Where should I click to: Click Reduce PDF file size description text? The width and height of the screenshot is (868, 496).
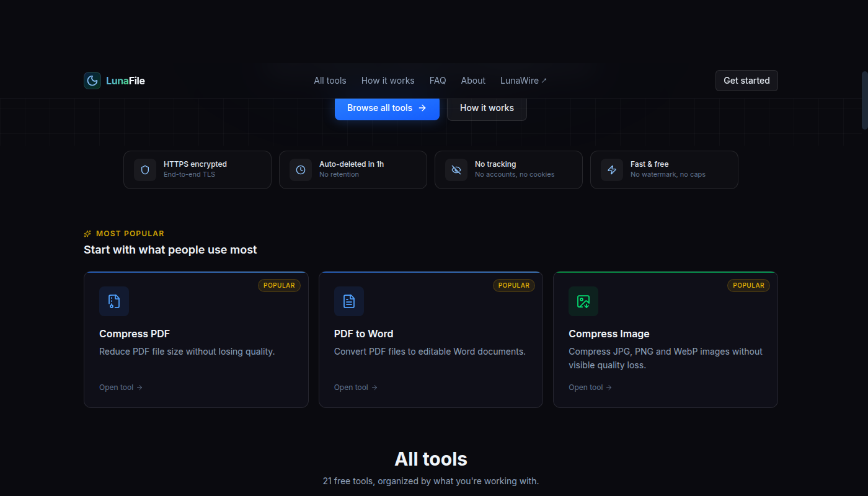[187, 352]
